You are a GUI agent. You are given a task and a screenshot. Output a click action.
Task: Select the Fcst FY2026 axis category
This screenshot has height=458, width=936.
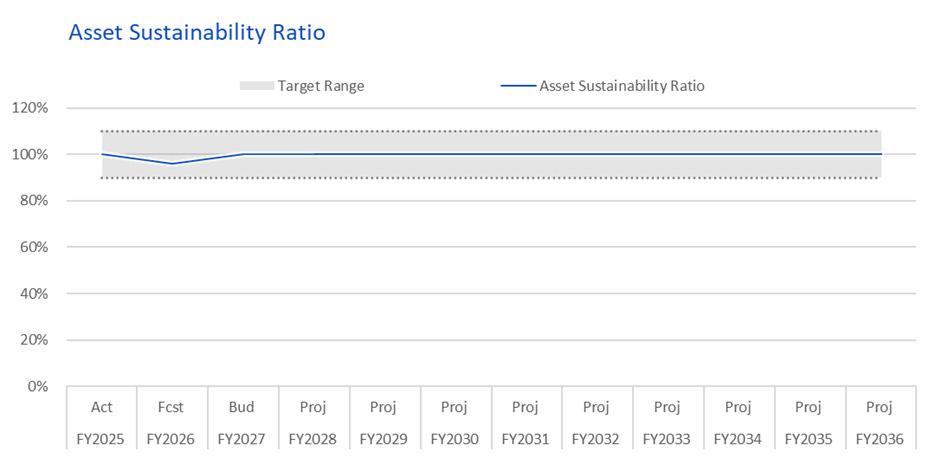[x=171, y=423]
